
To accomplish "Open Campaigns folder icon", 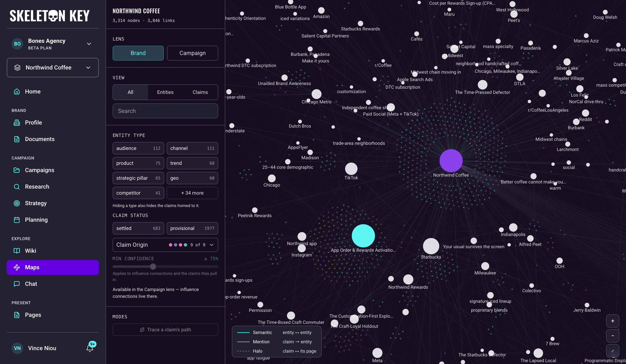I will tap(17, 170).
